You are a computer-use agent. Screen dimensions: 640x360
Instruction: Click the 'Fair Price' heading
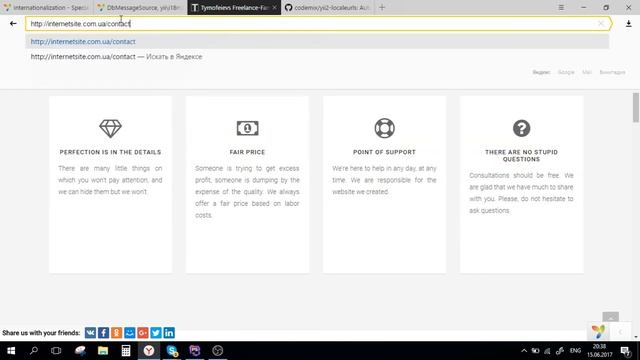coord(247,152)
